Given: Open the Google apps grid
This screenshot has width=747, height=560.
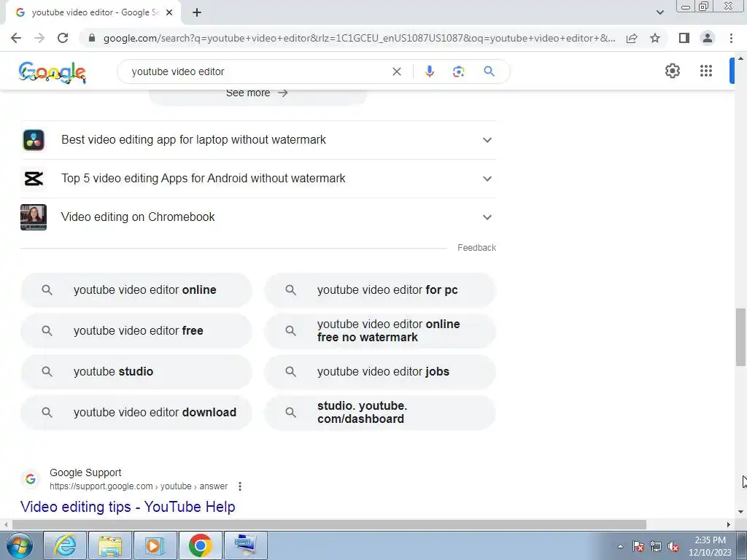Looking at the screenshot, I should click(706, 71).
